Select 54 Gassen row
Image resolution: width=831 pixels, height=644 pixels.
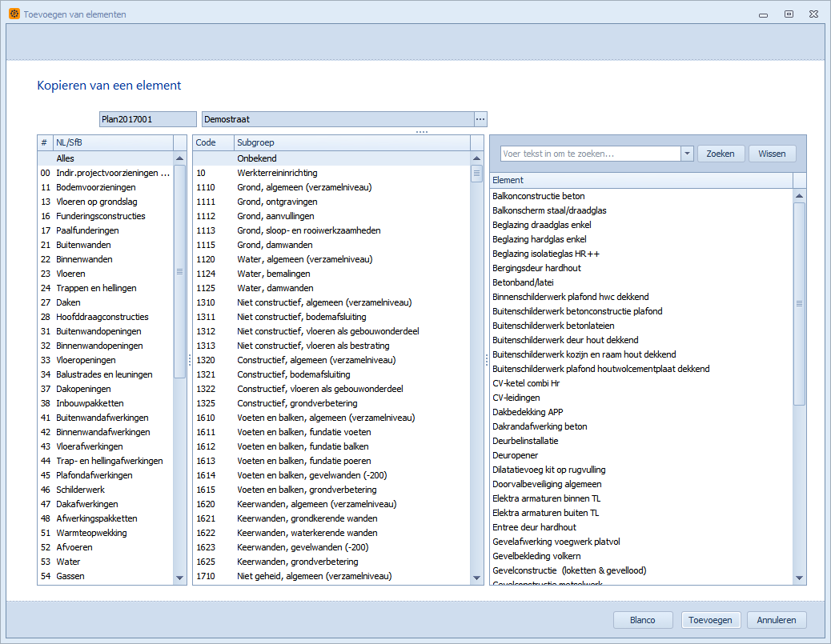click(x=106, y=576)
